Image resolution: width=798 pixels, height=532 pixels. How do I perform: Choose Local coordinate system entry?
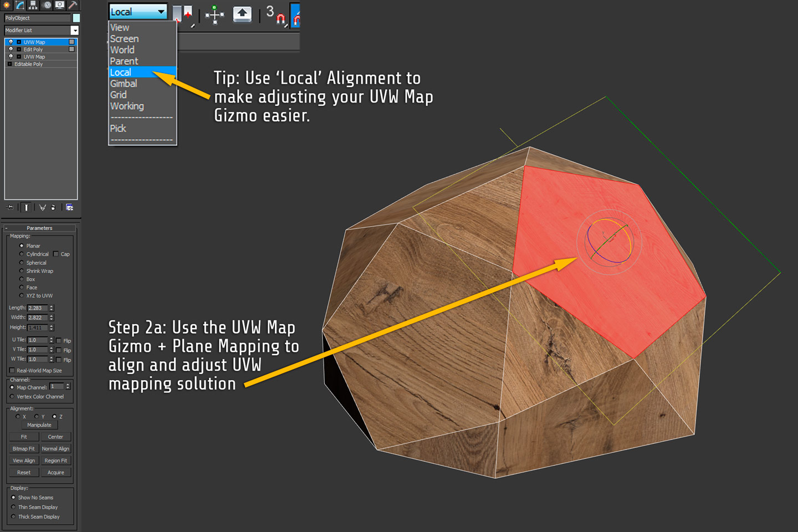pos(142,72)
